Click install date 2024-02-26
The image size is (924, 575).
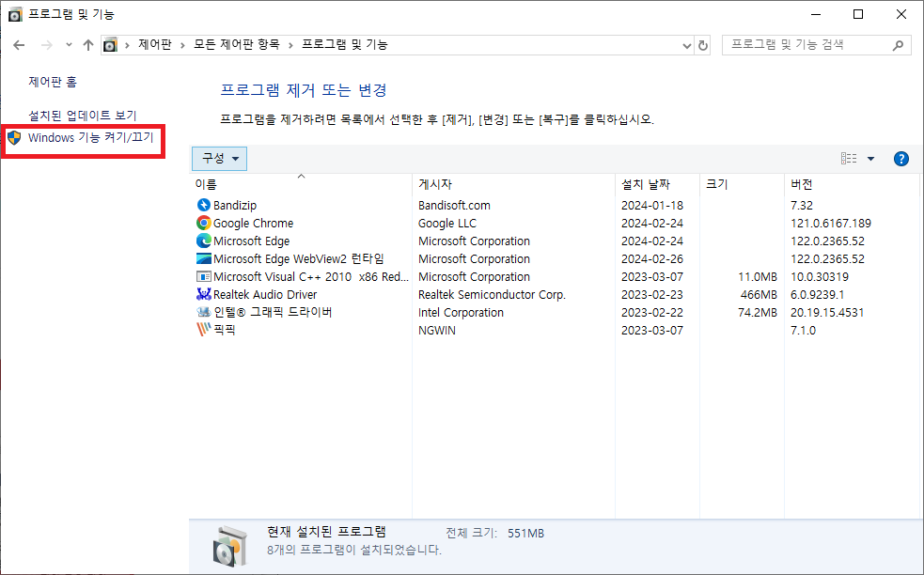(652, 258)
